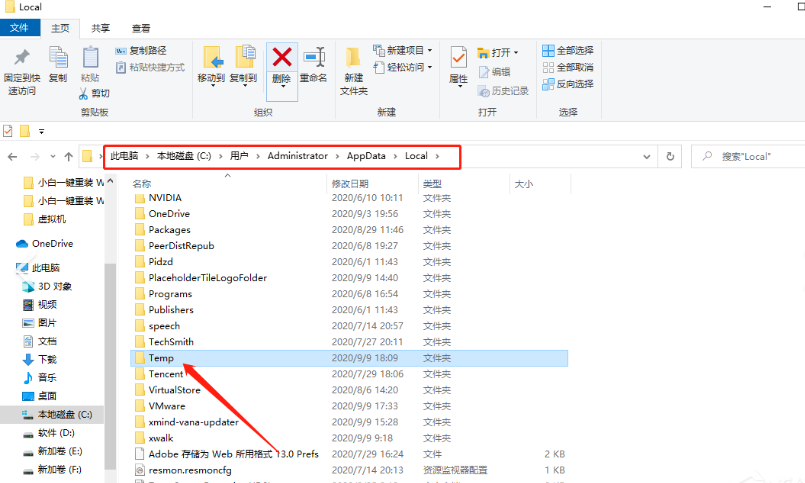
Task: Switch to the Share (共享) tab
Action: pos(101,28)
